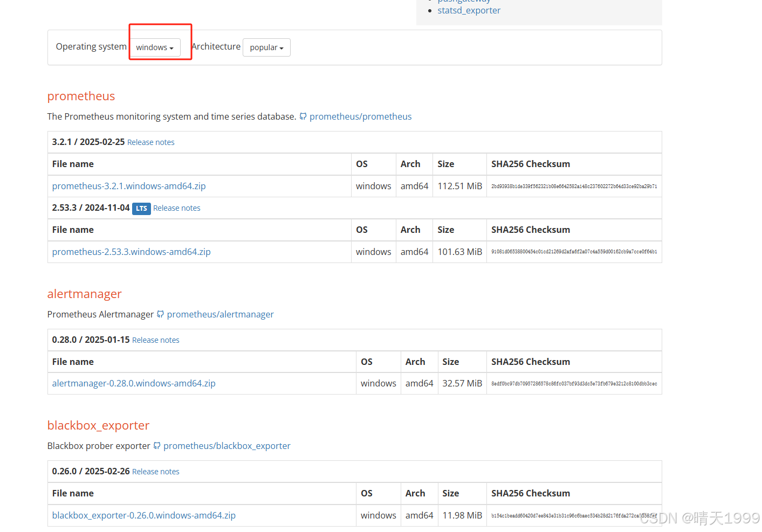Open Release notes for version 2.53.3
The image size is (762, 532).
[176, 208]
